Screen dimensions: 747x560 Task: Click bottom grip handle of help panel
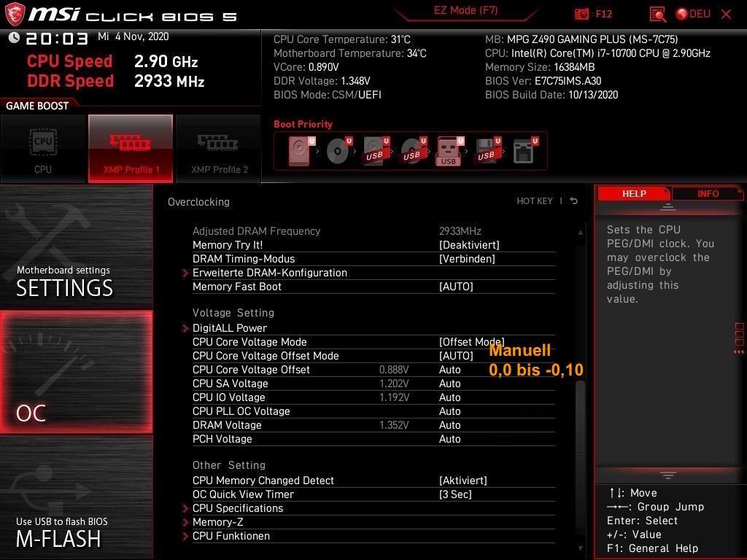pos(668,475)
